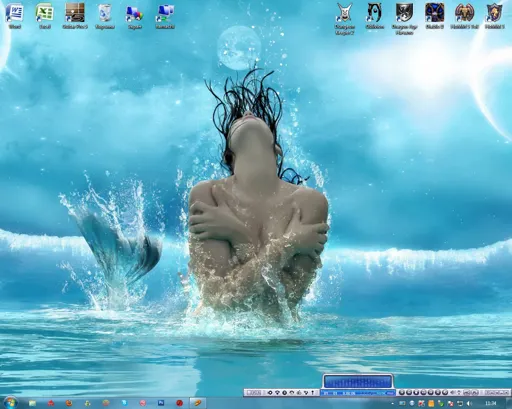The image size is (512, 409).
Task: Open the Excel desktop shortcut
Action: 45,15
